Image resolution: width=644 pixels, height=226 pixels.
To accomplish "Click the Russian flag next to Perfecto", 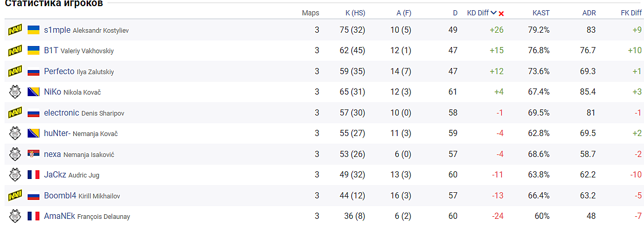I will click(x=33, y=72).
